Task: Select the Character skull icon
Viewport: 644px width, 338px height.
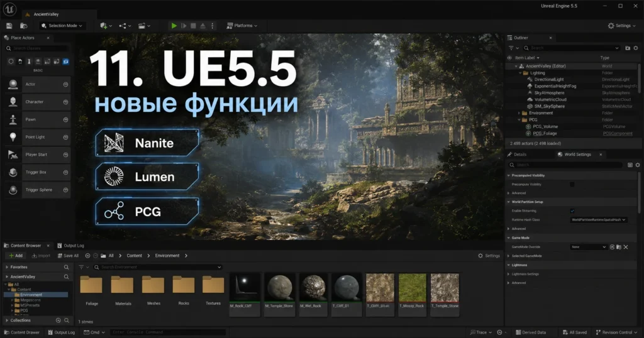Action: pyautogui.click(x=13, y=102)
